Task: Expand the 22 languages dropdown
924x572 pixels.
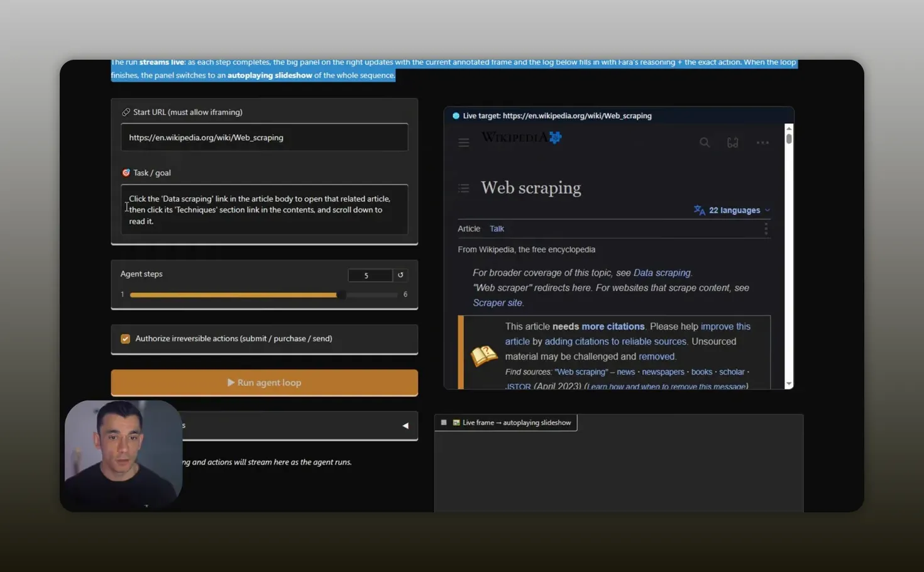Action: point(732,211)
